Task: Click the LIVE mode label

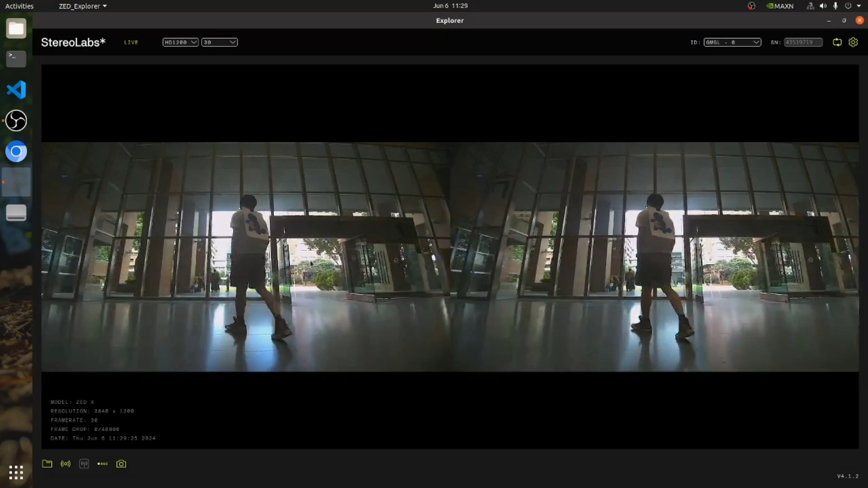Action: pyautogui.click(x=131, y=42)
